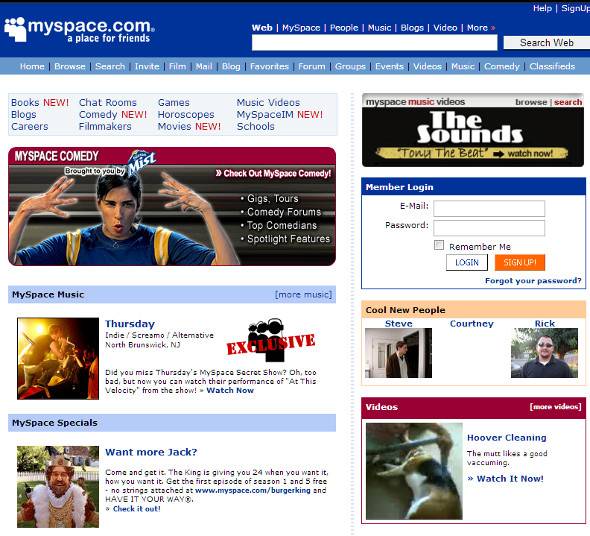Open Film in navigation bar

point(177,66)
